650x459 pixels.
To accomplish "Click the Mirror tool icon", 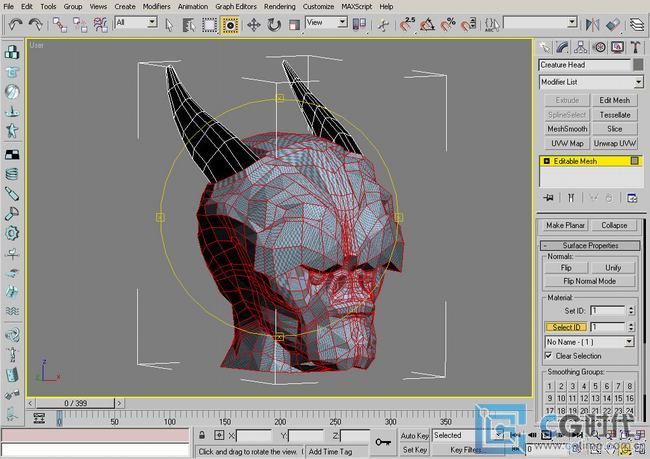I will [x=592, y=24].
